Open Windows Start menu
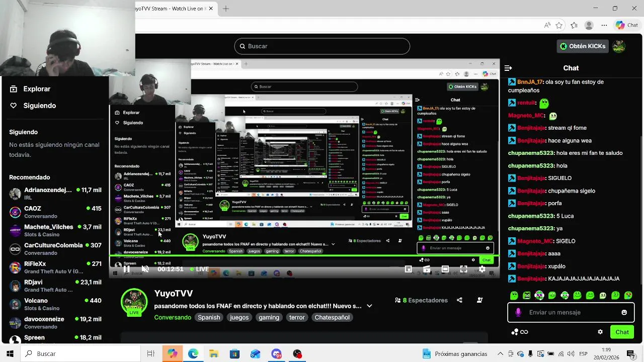Viewport: 644px width, 362px height. click(10, 353)
